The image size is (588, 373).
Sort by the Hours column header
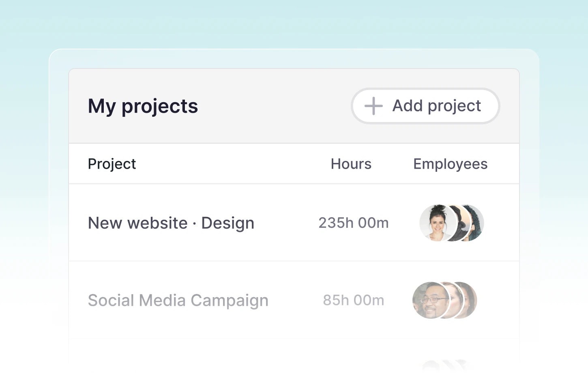click(x=351, y=164)
